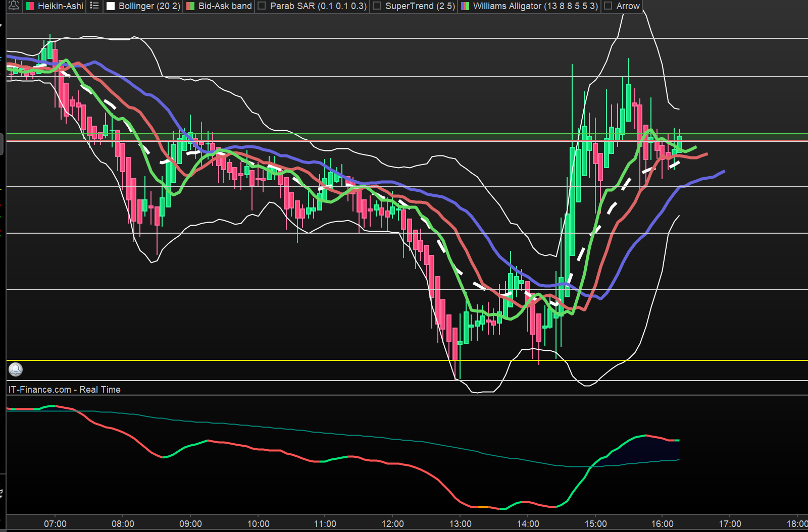Screen dimensions: 808x532
Task: Click the IT-Finance.com Real Time label
Action: click(65, 389)
